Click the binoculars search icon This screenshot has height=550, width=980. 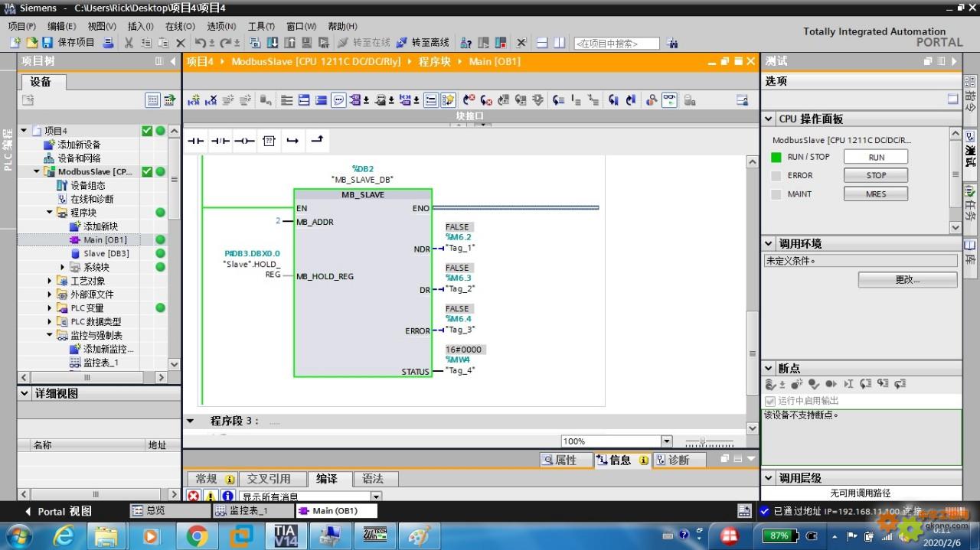[x=672, y=44]
